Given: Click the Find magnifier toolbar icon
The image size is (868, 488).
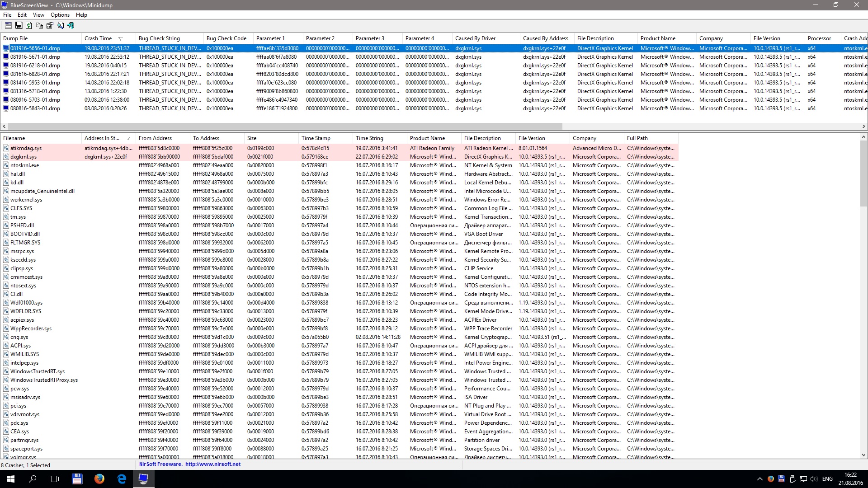Looking at the screenshot, I should point(61,26).
